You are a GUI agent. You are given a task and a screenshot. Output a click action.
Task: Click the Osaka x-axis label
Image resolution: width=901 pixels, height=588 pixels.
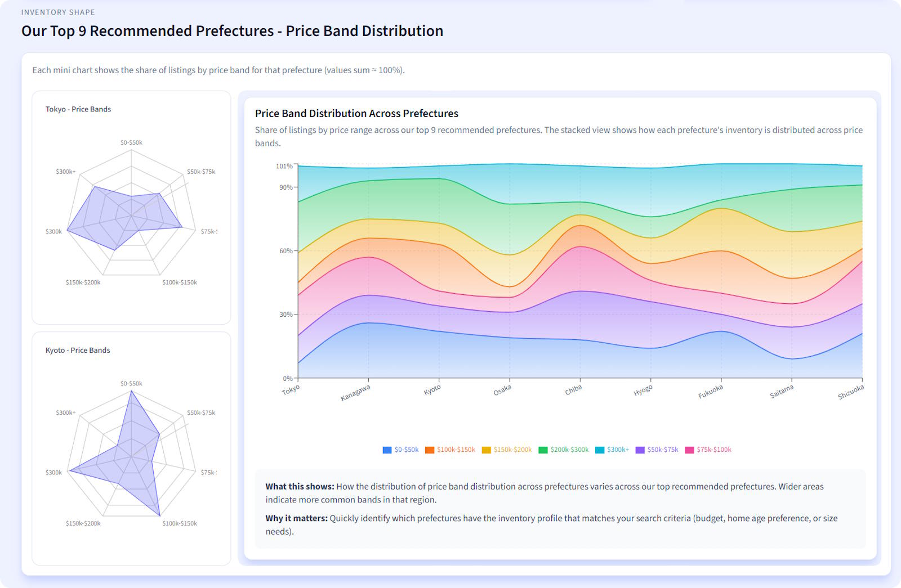pos(502,389)
